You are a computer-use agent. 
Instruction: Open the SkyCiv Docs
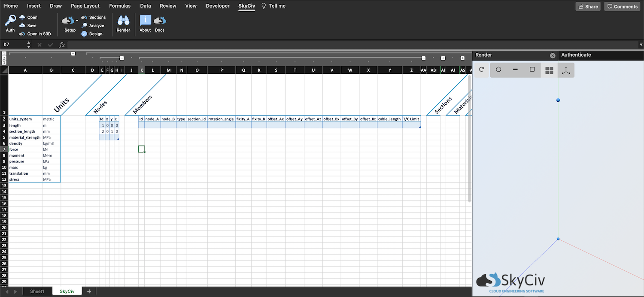(x=159, y=21)
